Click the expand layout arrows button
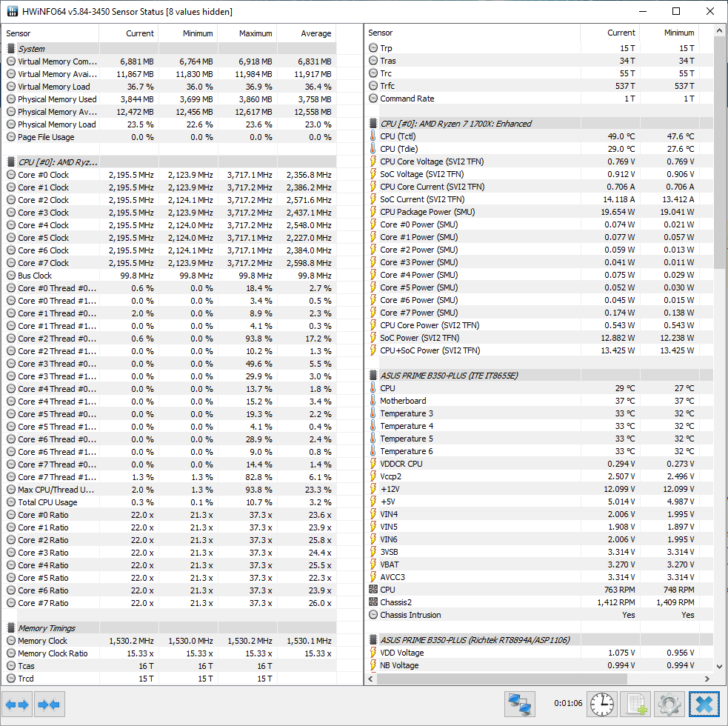Image resolution: width=728 pixels, height=726 pixels. [17, 705]
